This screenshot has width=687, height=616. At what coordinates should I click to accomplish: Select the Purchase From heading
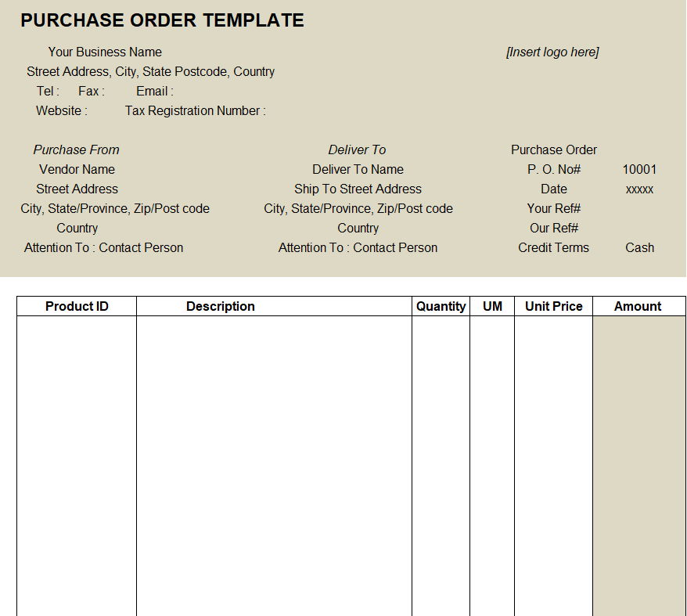76,150
